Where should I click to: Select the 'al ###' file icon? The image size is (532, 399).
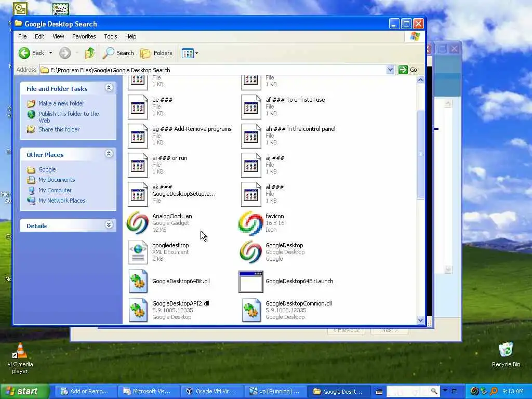[x=251, y=194]
